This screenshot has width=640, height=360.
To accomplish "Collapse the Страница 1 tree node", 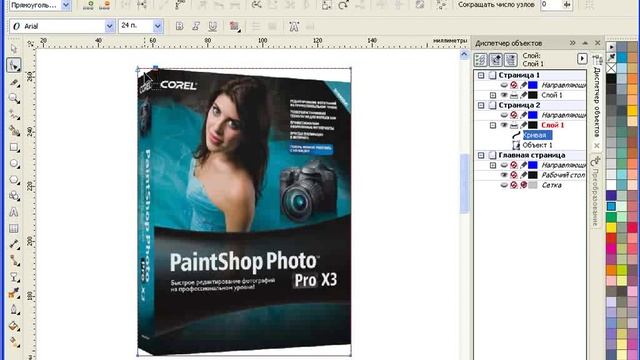I will coord(481,75).
